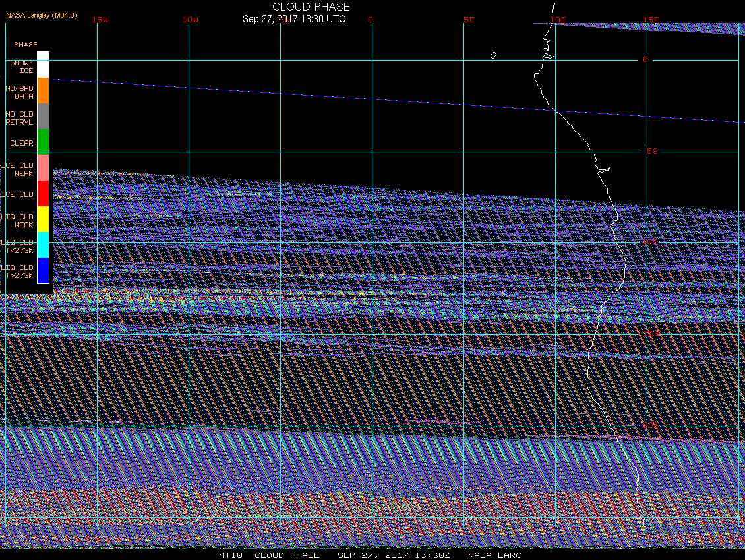Click the cyan Liq Cld T<273K swatch
Viewport: 745px width, 560px height.
tap(44, 244)
